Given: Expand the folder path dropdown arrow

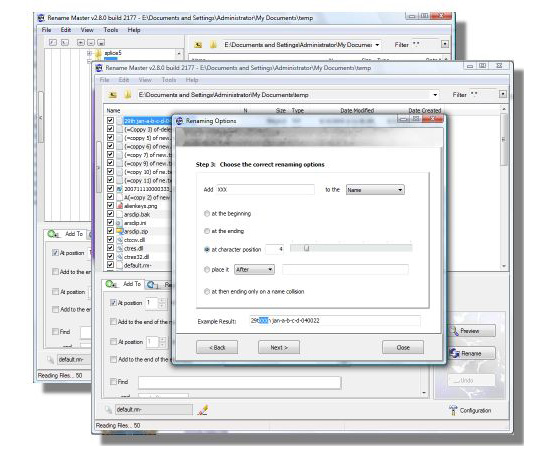Looking at the screenshot, I should (x=435, y=95).
